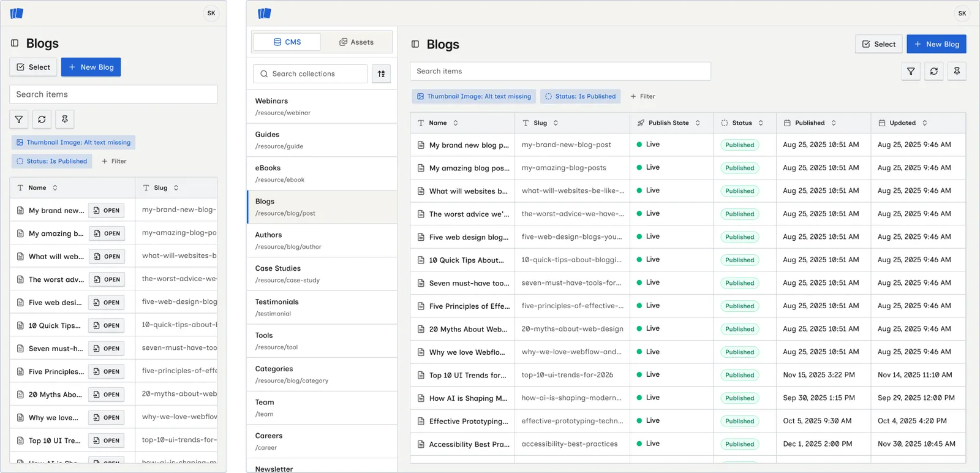
Task: Switch to the Assets tab
Action: pyautogui.click(x=356, y=42)
